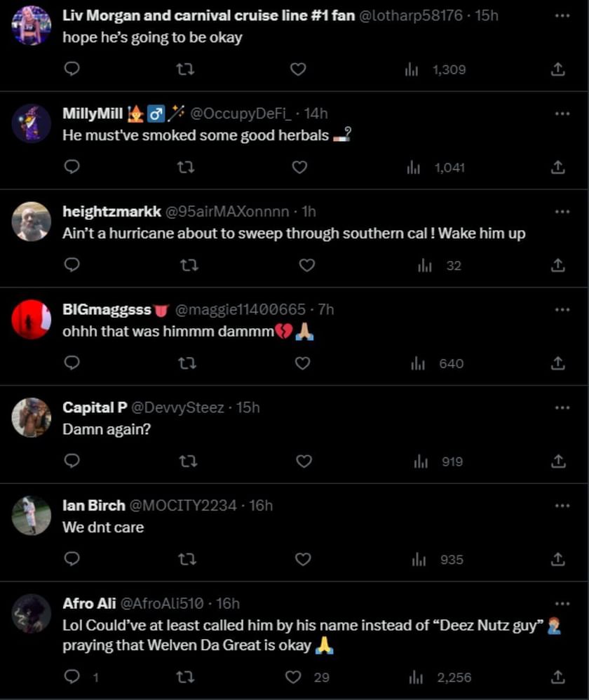Retweet MillyMill's herbals tweet
Image resolution: width=589 pixels, height=700 pixels.
(x=187, y=167)
